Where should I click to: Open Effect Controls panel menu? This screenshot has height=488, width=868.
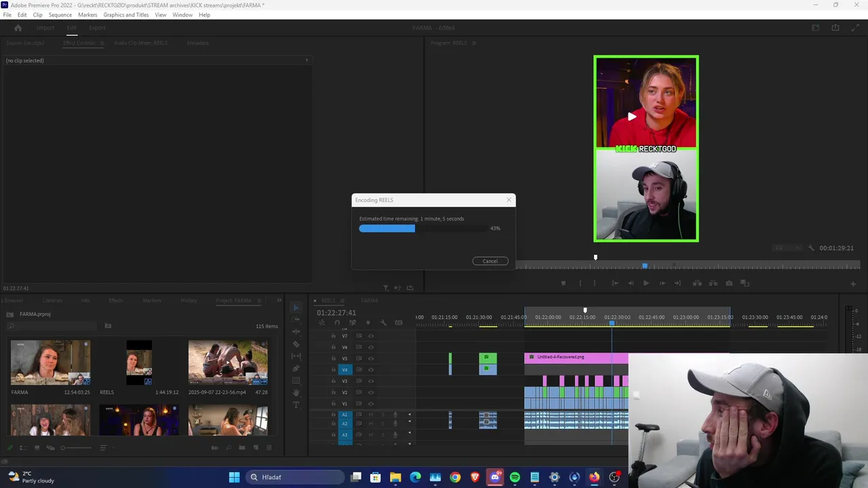point(102,43)
